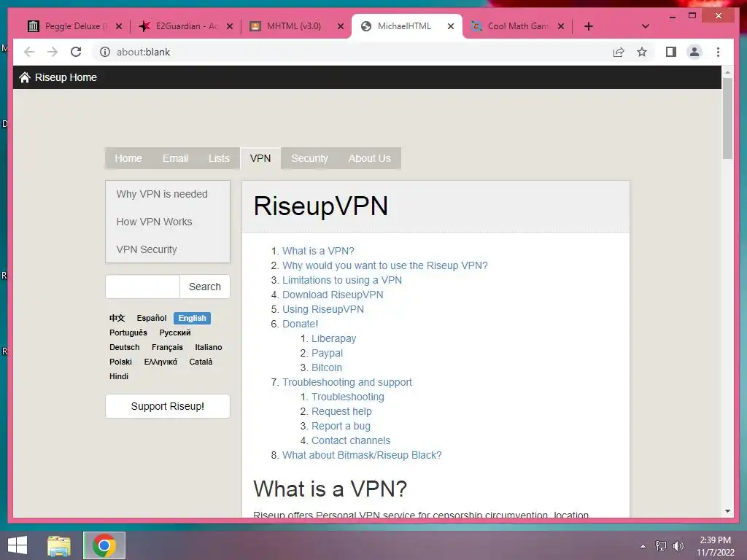Click the page vertical scrollbar thumb
Viewport: 747px width, 560px height.
727,119
